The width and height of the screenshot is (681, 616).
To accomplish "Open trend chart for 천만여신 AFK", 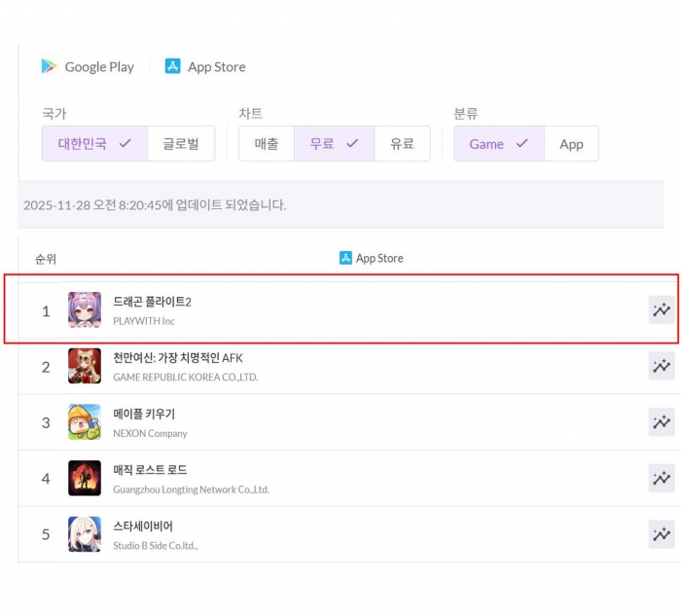I will (661, 366).
